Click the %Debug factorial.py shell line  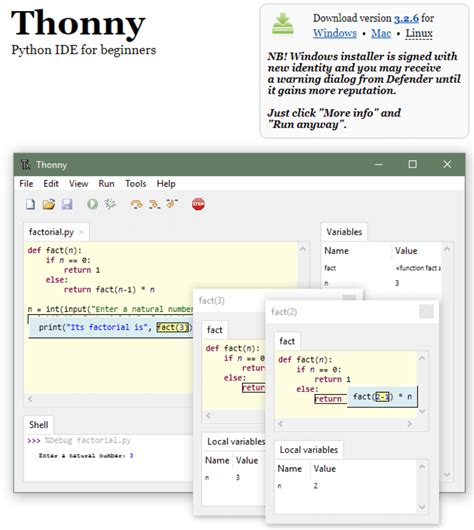click(x=79, y=440)
